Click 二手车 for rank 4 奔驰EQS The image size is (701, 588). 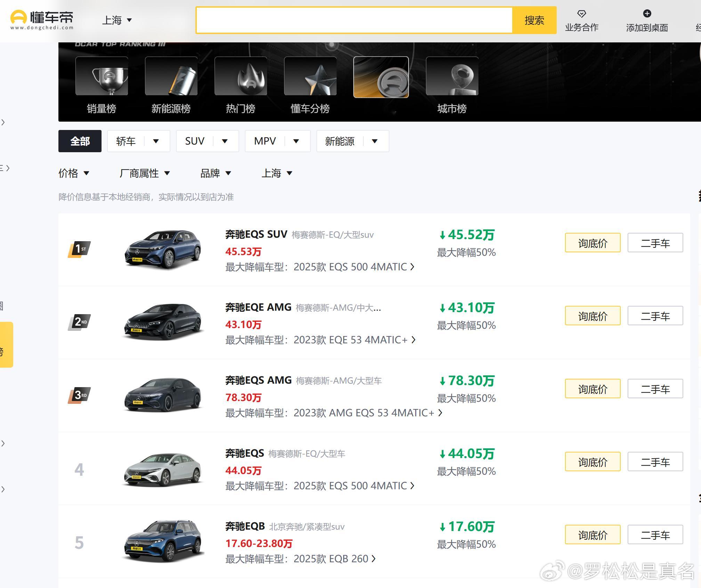coord(655,462)
